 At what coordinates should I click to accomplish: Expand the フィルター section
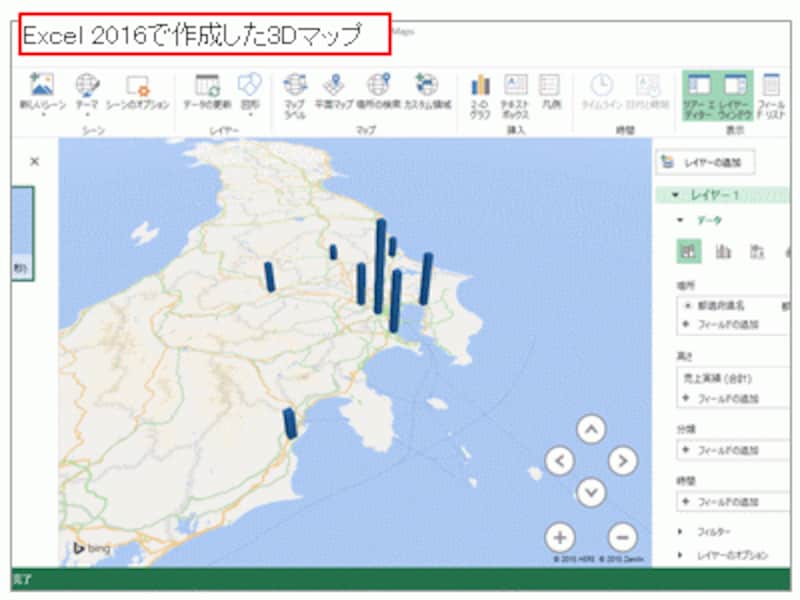coord(680,532)
